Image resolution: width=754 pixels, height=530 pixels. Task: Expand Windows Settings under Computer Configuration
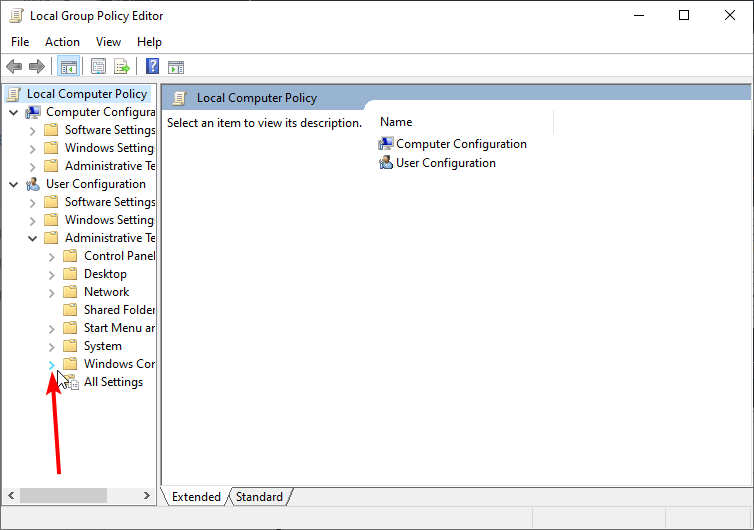coord(32,149)
